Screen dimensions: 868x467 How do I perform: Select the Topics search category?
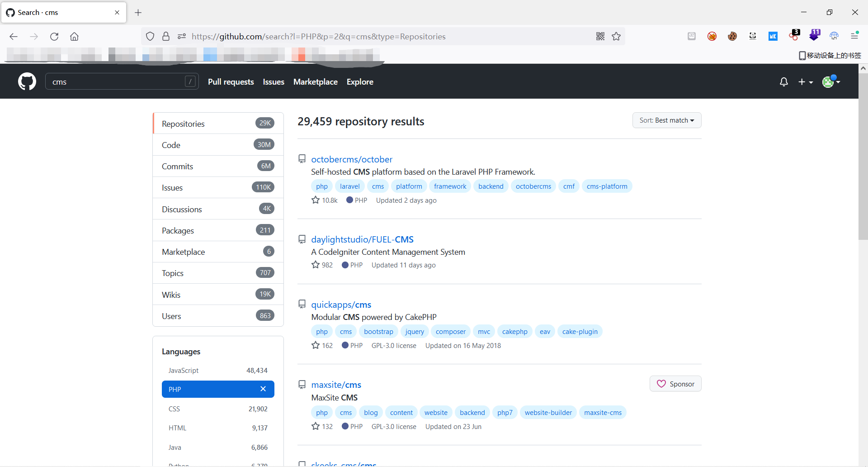[218, 273]
